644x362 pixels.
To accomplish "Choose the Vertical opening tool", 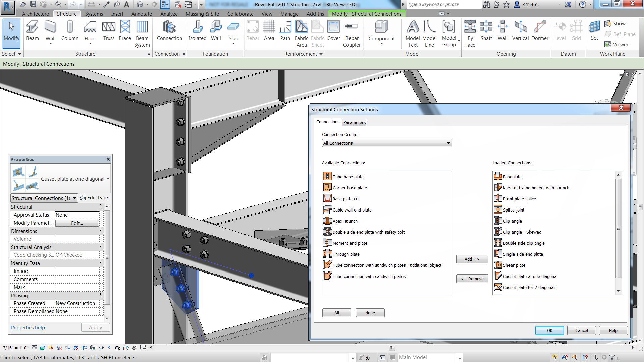I will (x=520, y=31).
